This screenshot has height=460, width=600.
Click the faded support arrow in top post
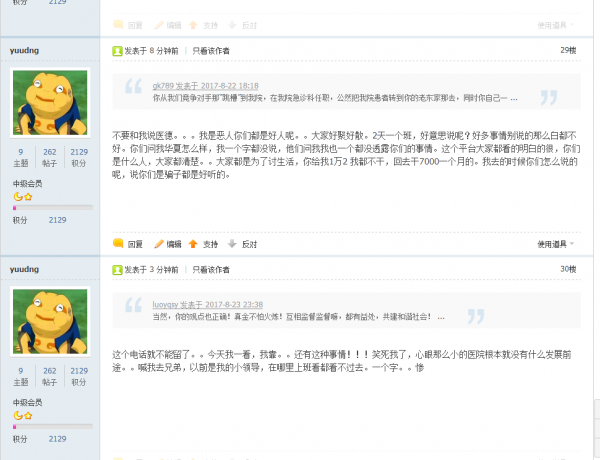point(193,25)
